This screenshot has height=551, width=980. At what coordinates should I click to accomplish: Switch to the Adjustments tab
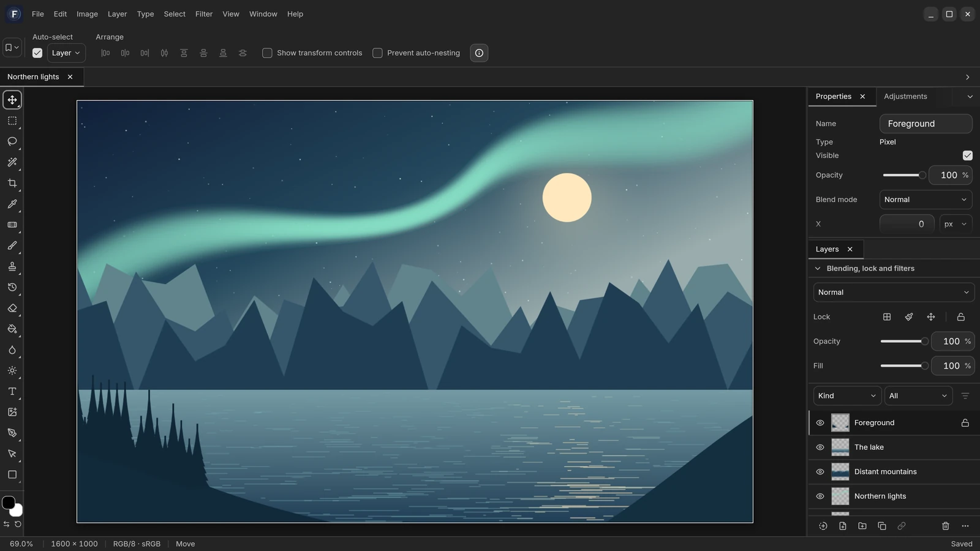[905, 96]
